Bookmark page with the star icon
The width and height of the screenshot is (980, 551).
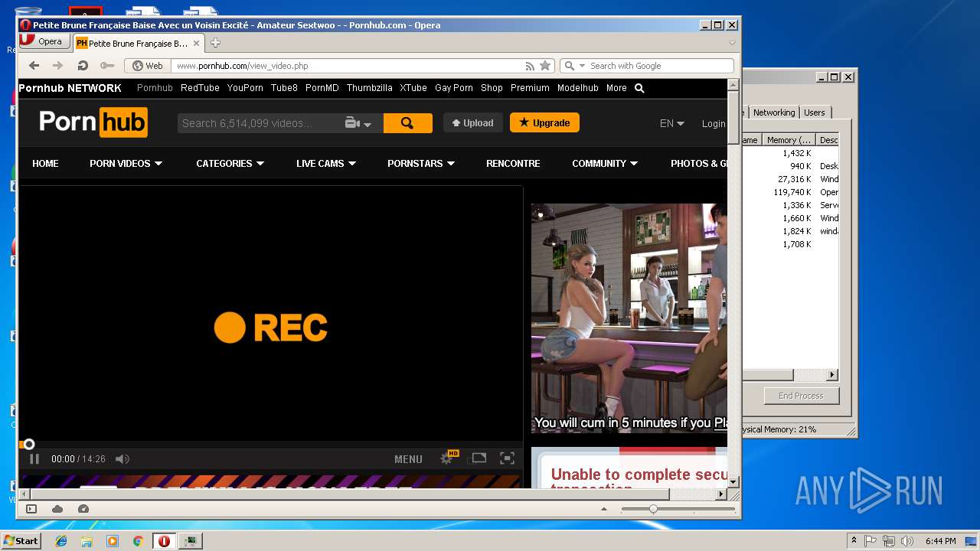point(545,66)
